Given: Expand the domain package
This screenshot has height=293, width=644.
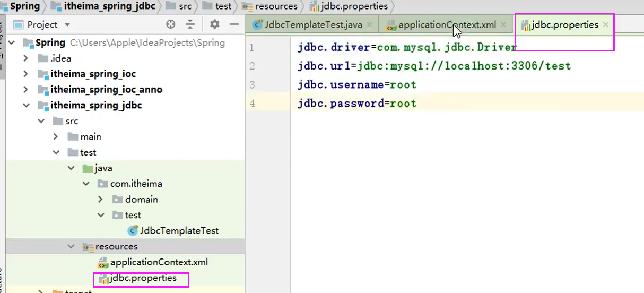Looking at the screenshot, I should (x=101, y=200).
